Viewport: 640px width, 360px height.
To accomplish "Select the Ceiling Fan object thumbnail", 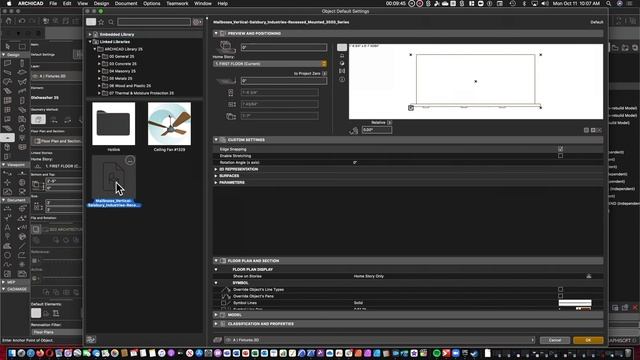I will click(169, 124).
